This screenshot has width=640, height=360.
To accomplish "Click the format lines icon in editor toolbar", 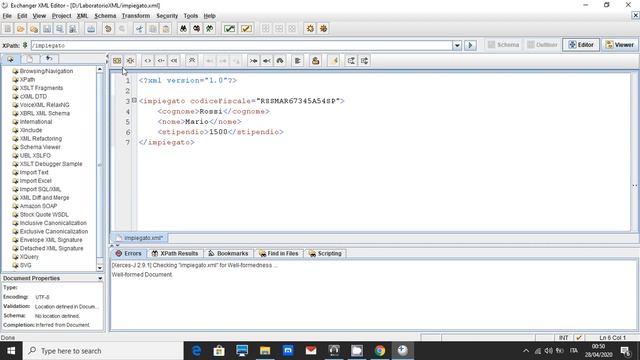I will 298,61.
